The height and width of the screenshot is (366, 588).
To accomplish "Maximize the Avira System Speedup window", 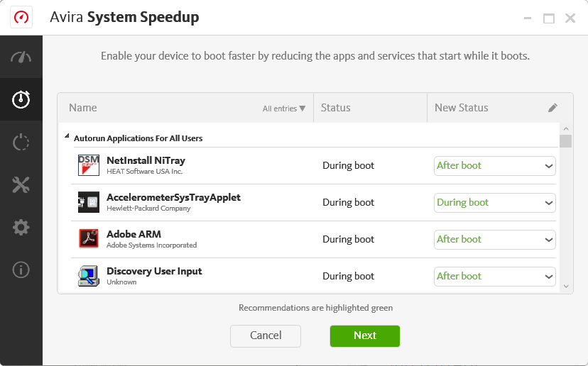I will [x=549, y=18].
